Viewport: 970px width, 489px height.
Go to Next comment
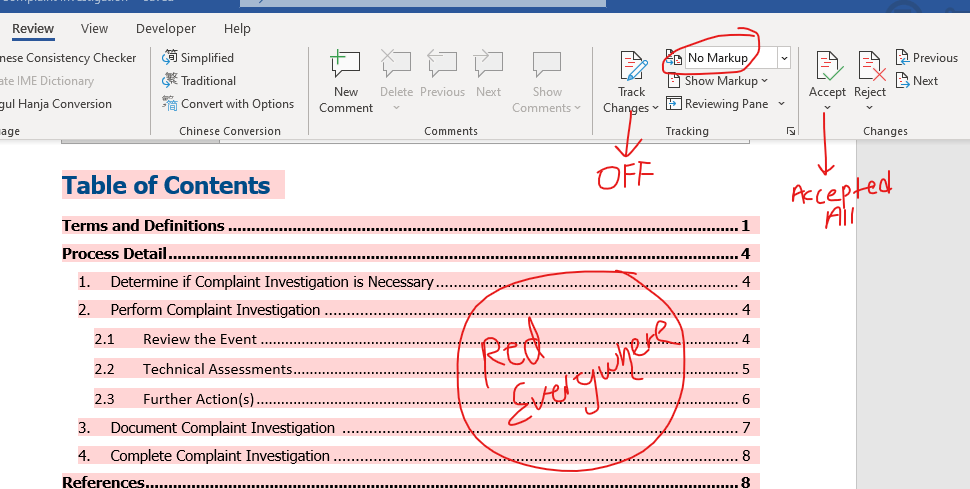(x=488, y=74)
